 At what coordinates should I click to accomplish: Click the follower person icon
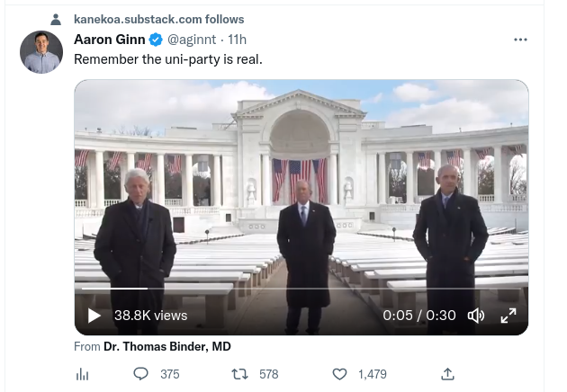(x=57, y=19)
